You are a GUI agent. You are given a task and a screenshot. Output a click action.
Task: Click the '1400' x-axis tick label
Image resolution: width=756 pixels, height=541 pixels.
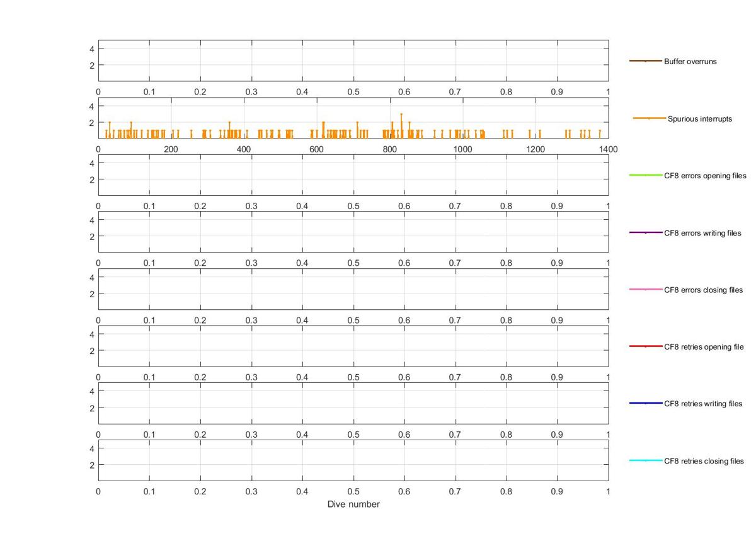(609, 149)
